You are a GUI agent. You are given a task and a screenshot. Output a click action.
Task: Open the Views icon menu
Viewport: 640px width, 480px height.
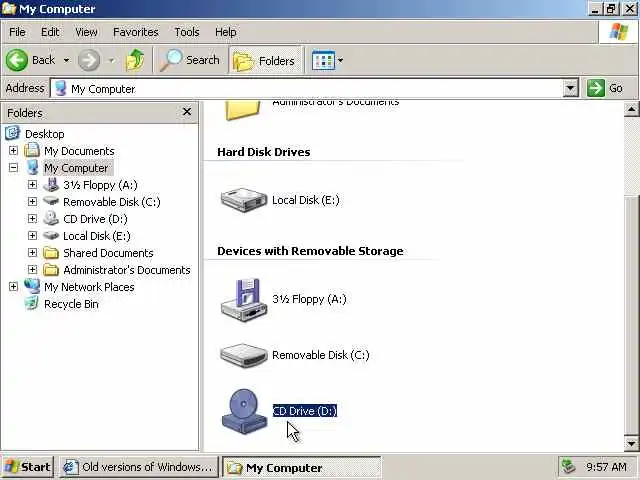323,60
